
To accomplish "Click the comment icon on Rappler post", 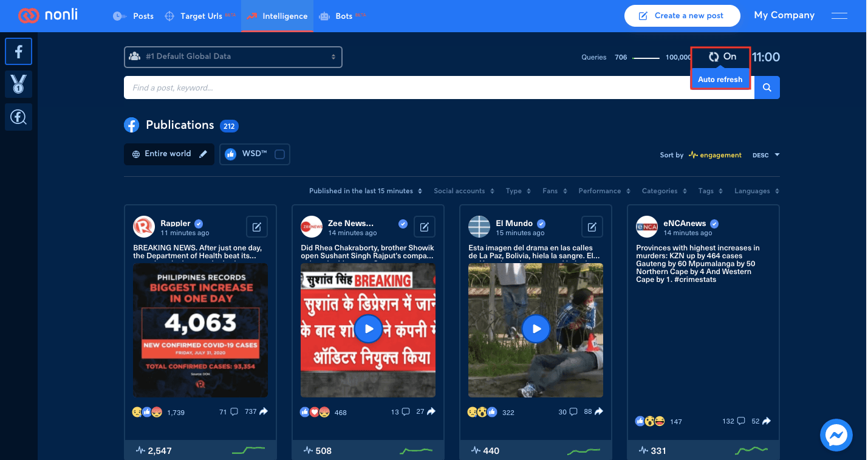I will pos(233,412).
